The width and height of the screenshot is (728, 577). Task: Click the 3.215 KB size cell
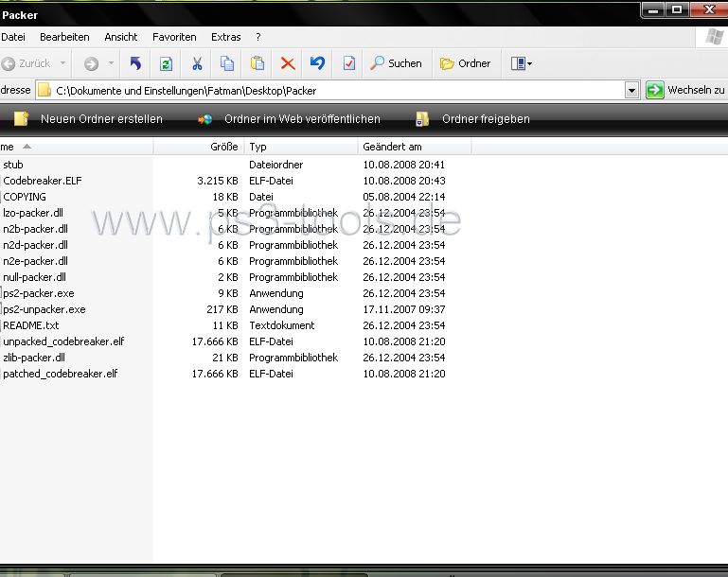tap(218, 181)
